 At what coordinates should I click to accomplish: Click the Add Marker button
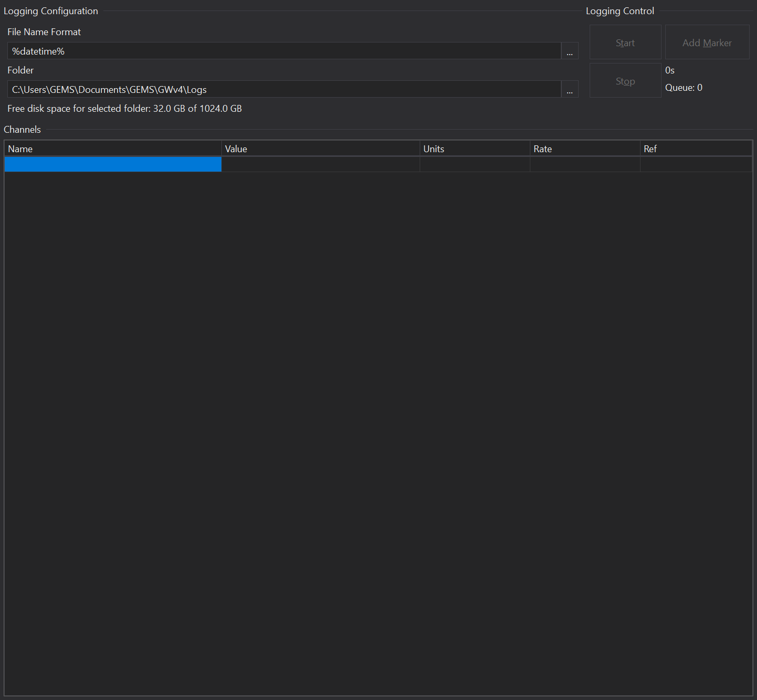coord(707,43)
